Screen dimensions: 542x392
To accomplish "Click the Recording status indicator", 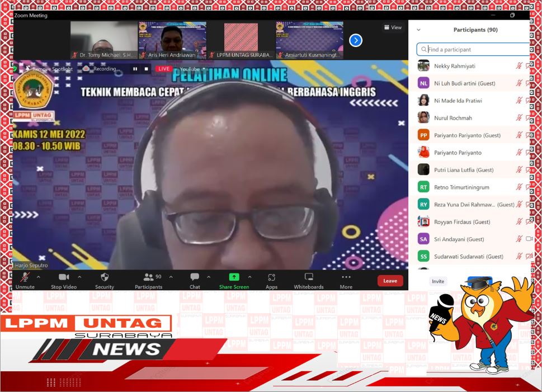I will tap(102, 69).
